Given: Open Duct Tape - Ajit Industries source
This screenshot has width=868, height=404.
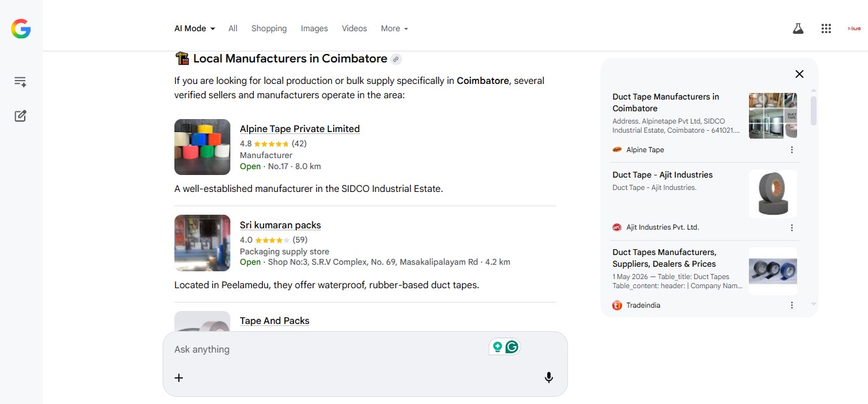Looking at the screenshot, I should 662,175.
